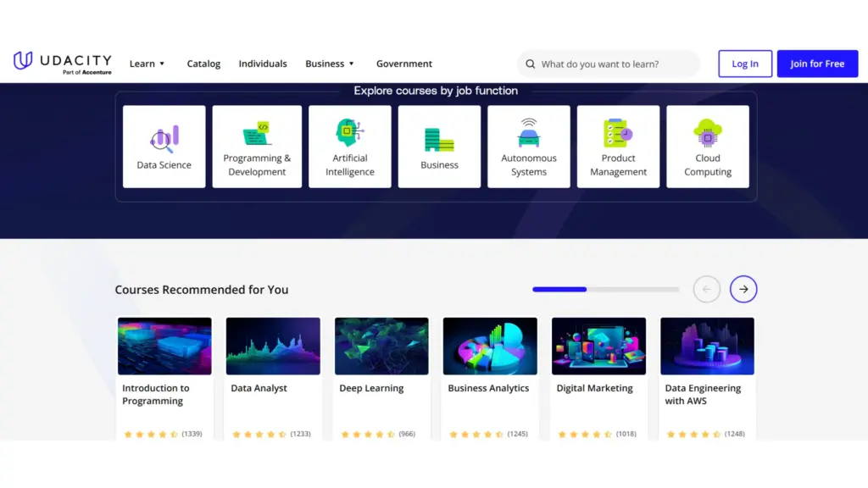The width and height of the screenshot is (868, 488).
Task: Click the carousel progress bar
Action: click(605, 290)
